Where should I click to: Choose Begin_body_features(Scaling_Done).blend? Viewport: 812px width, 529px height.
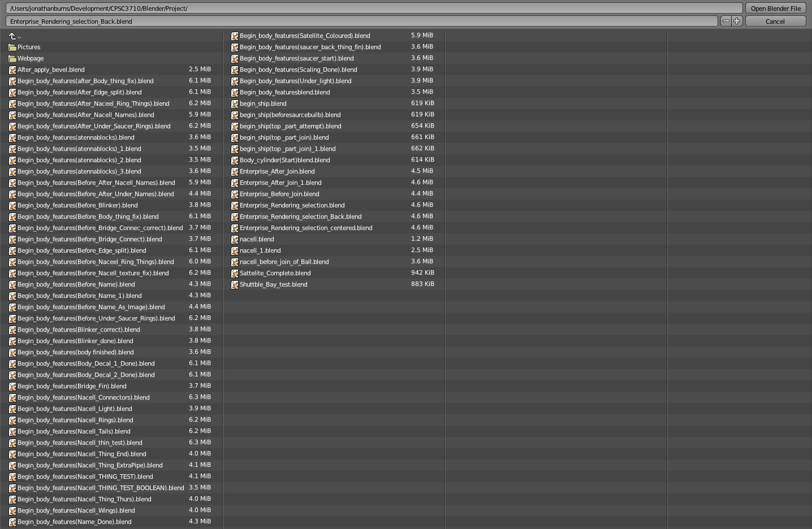(x=299, y=70)
